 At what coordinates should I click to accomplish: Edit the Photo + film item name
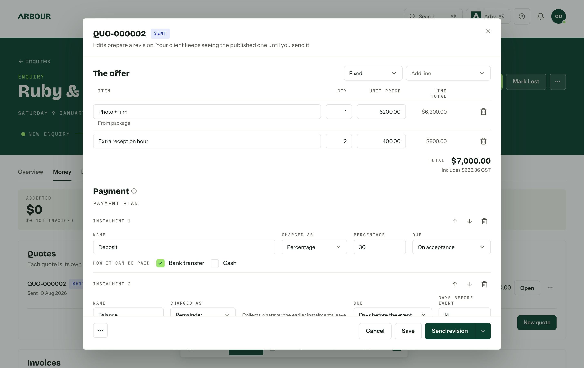(x=207, y=112)
